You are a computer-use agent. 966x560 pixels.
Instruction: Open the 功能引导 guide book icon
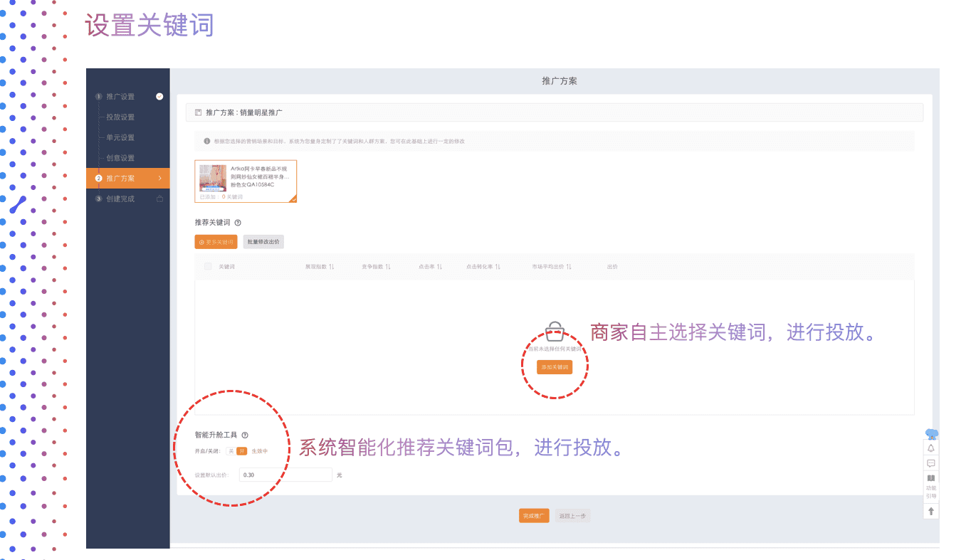930,478
